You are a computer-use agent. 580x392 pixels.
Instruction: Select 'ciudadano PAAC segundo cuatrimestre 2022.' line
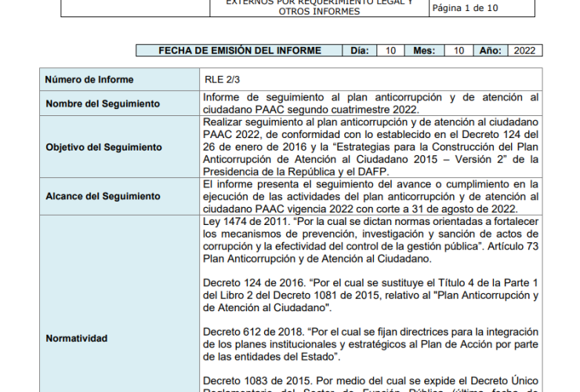pyautogui.click(x=311, y=110)
